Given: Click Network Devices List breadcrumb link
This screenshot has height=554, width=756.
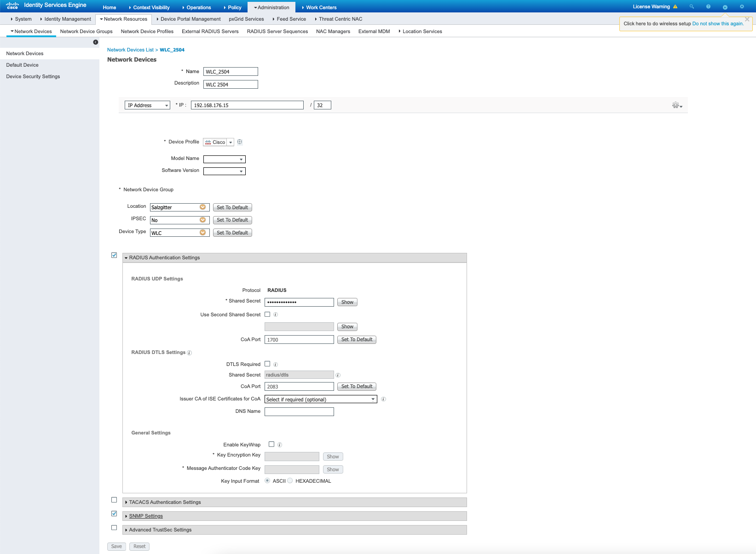Looking at the screenshot, I should (x=130, y=50).
